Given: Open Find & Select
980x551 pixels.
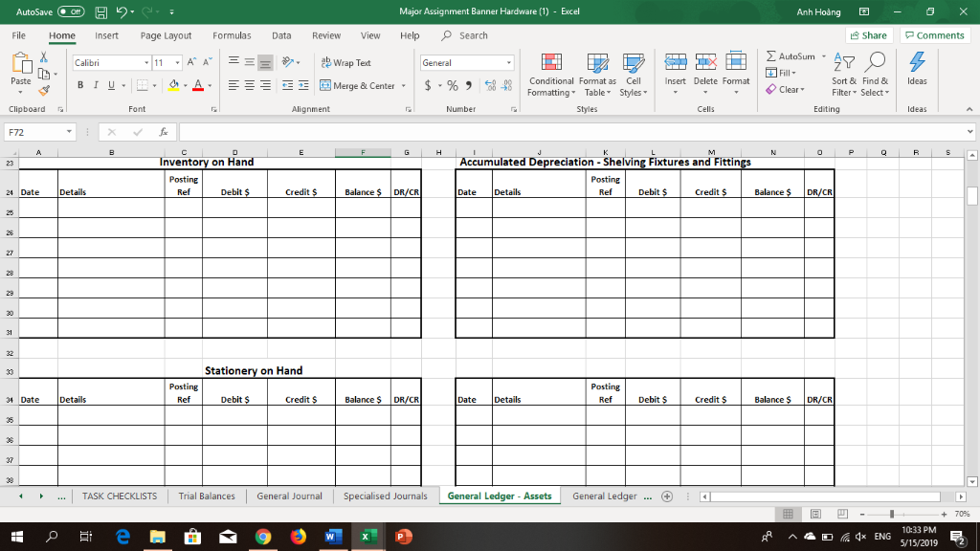Looking at the screenshot, I should (x=875, y=75).
